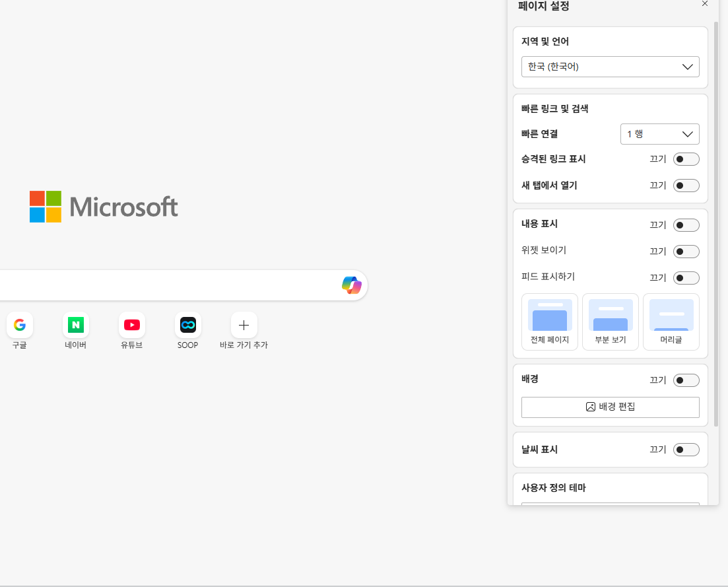The image size is (728, 587).
Task: Click the 페이지 설정 title
Action: [x=544, y=6]
